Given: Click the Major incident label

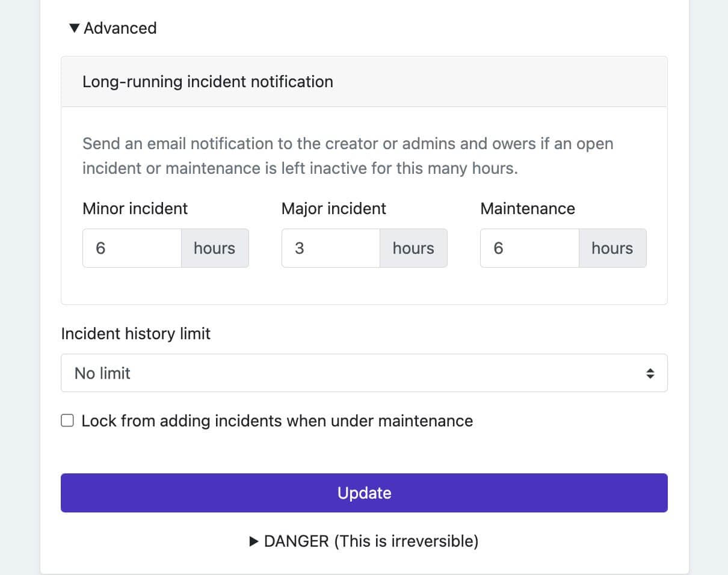Looking at the screenshot, I should coord(334,209).
